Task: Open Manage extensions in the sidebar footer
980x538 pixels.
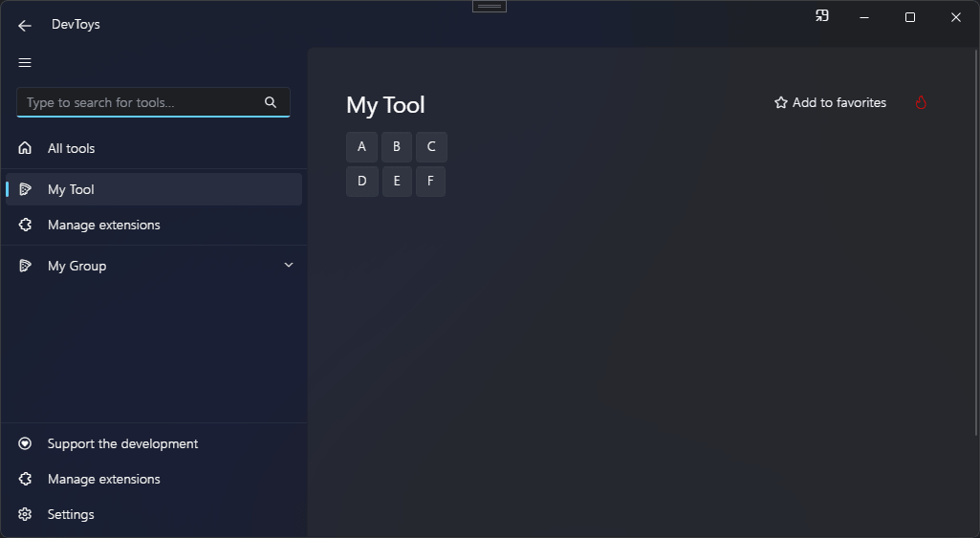Action: 104,479
